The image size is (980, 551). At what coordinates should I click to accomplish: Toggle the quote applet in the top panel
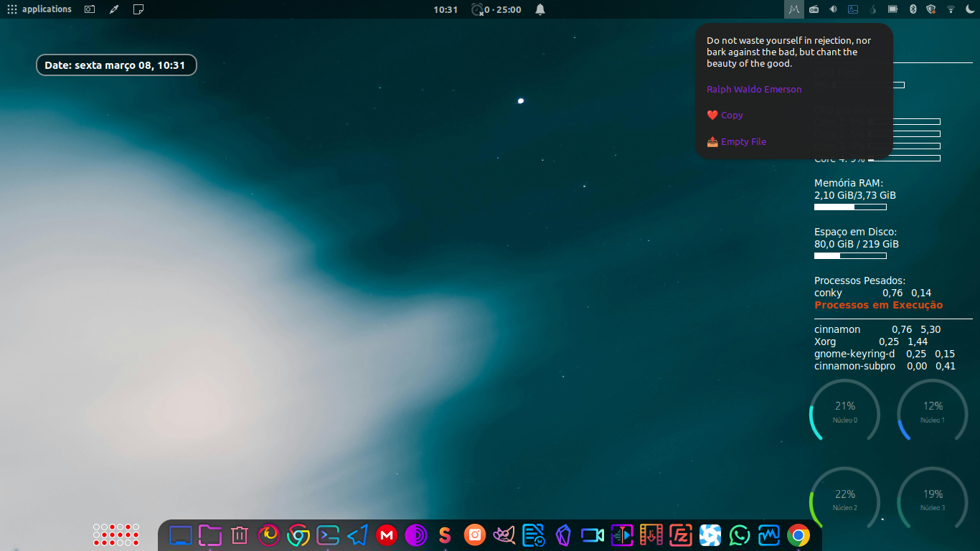pos(793,9)
